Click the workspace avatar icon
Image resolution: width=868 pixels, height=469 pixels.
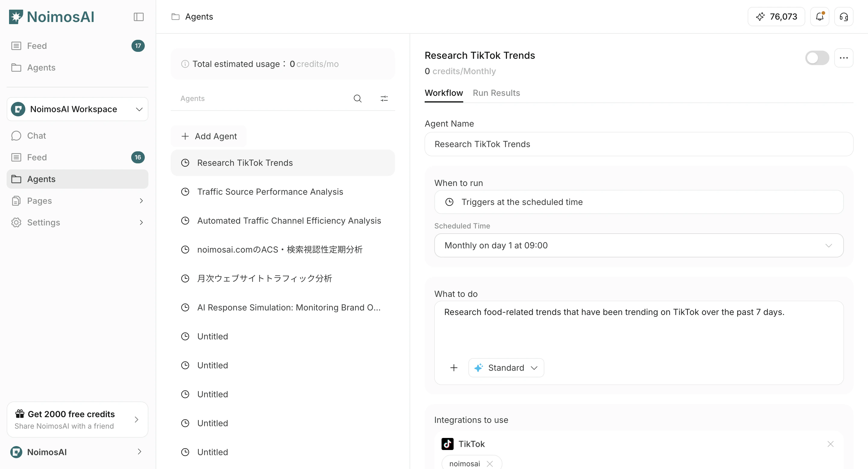click(18, 109)
